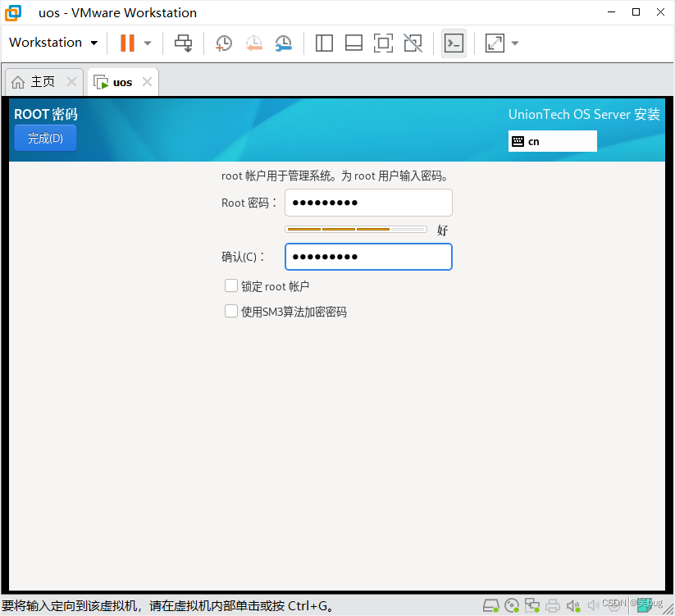Click the password strength bar
Image resolution: width=675 pixels, height=616 pixels.
click(x=356, y=230)
